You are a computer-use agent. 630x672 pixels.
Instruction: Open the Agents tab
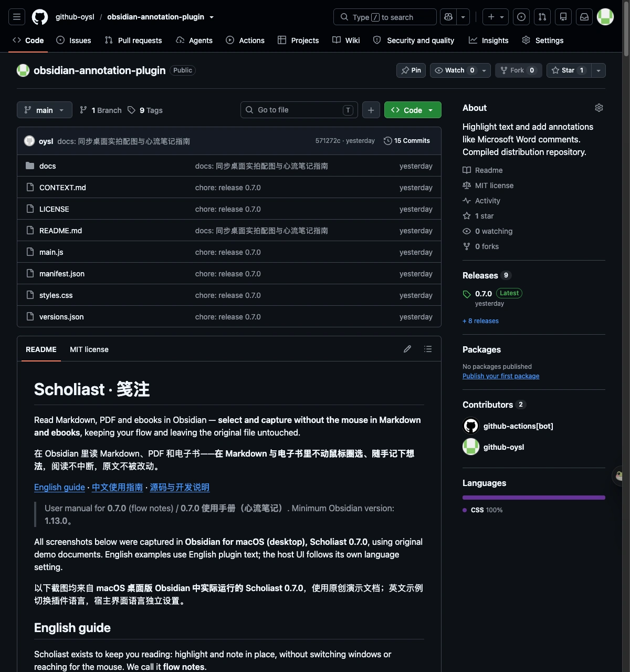194,40
